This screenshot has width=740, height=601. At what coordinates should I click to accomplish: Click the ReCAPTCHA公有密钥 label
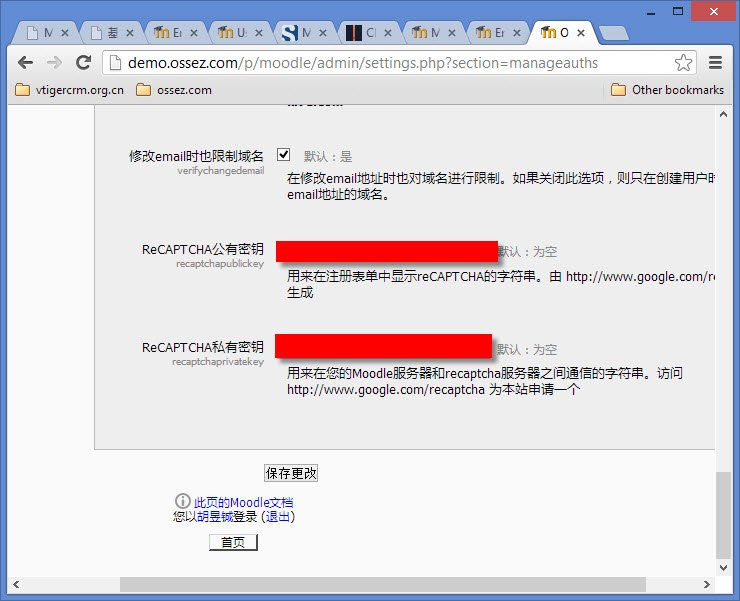(x=203, y=249)
